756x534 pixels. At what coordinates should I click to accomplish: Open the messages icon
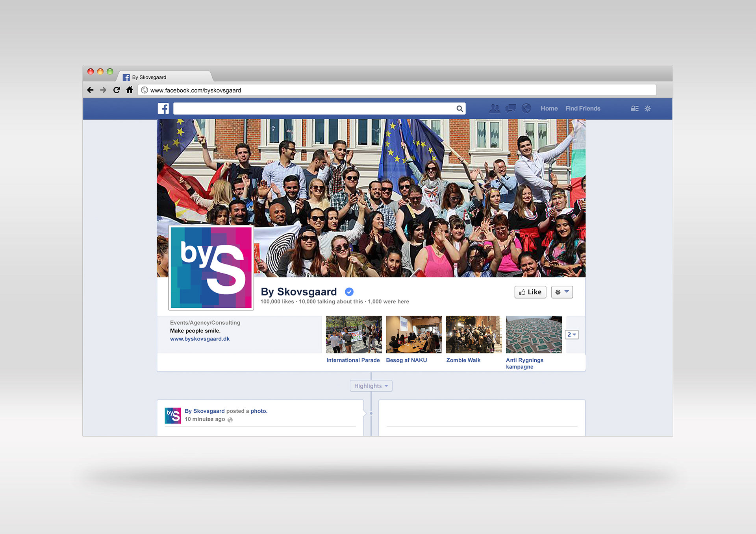tap(511, 108)
